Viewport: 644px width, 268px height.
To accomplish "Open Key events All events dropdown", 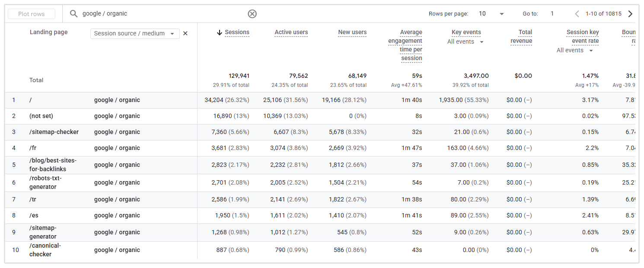I will pyautogui.click(x=465, y=42).
